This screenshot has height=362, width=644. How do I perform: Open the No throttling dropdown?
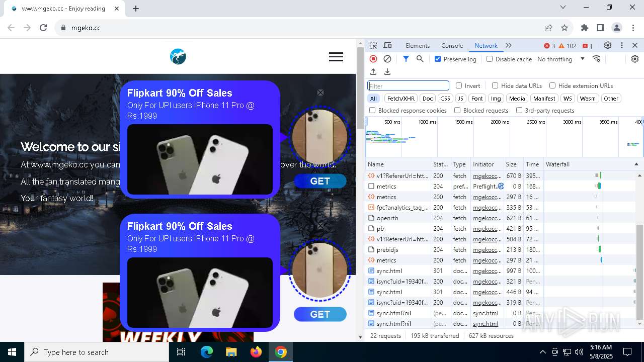(561, 59)
